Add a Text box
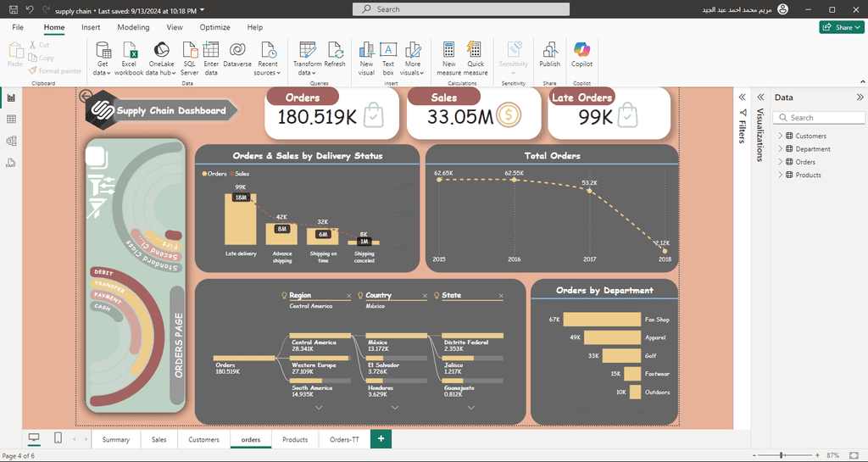This screenshot has width=868, height=462. click(x=388, y=58)
